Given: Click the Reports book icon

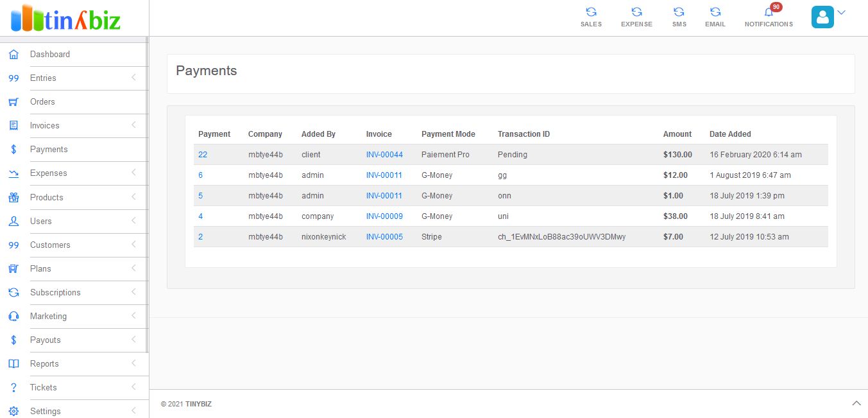Looking at the screenshot, I should (13, 364).
